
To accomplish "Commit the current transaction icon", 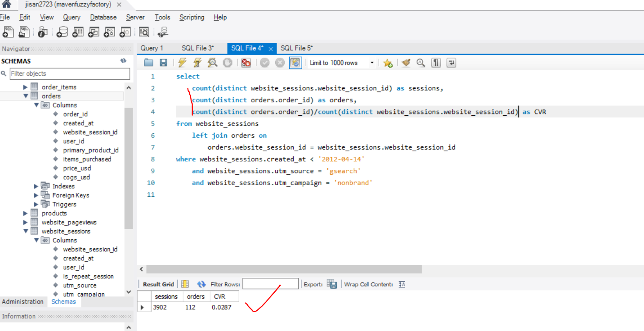I will (264, 63).
